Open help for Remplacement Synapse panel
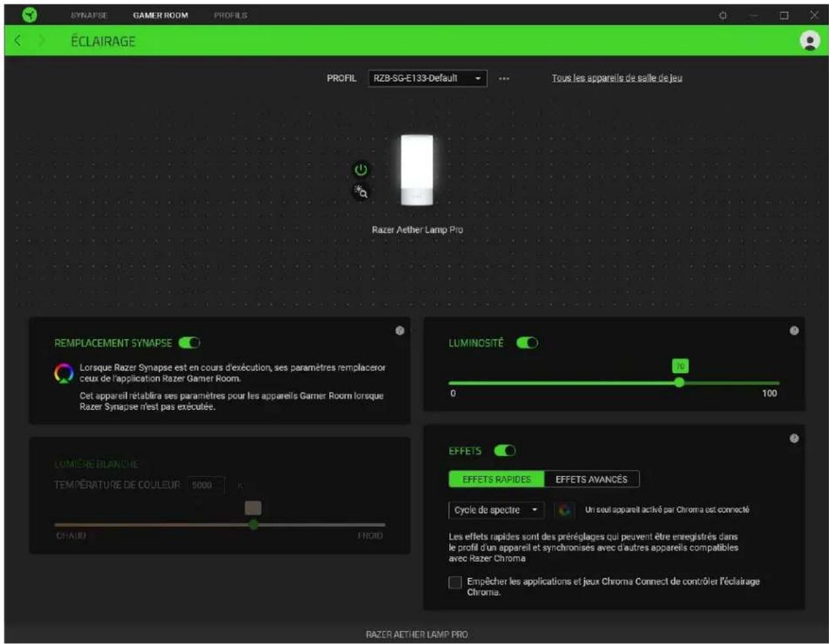This screenshot has width=829, height=644. 400,331
